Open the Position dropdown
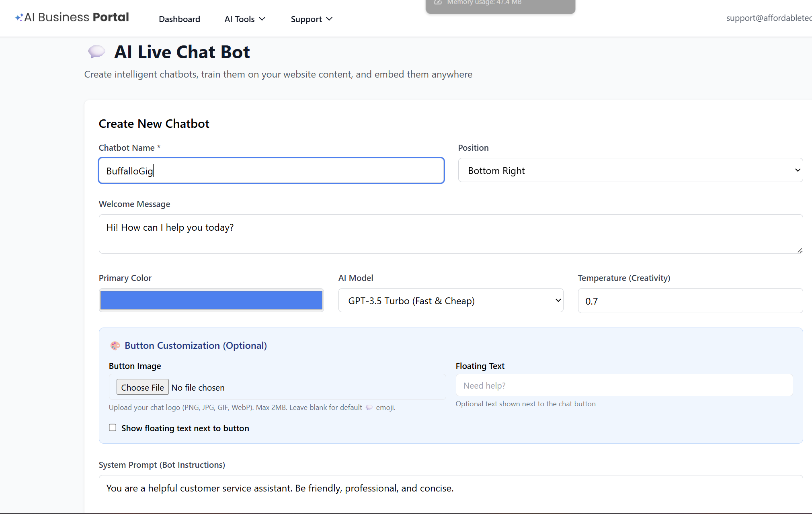Viewport: 812px width, 514px height. (x=630, y=170)
